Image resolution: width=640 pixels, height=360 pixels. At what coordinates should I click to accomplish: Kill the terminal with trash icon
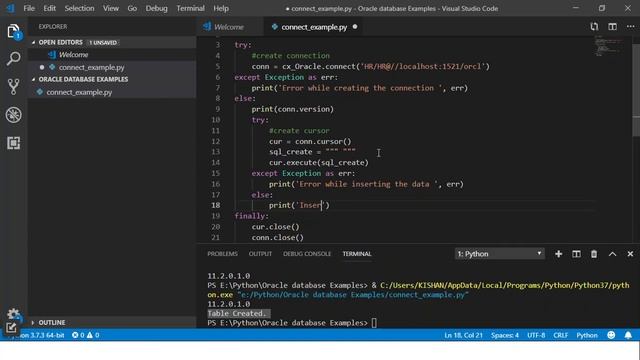coord(594,254)
